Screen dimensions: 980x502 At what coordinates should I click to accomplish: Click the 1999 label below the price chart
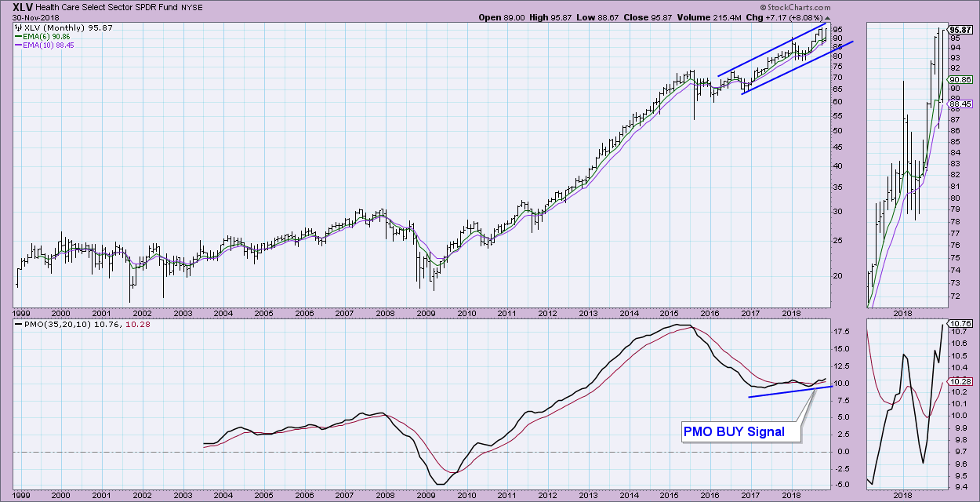[20, 313]
